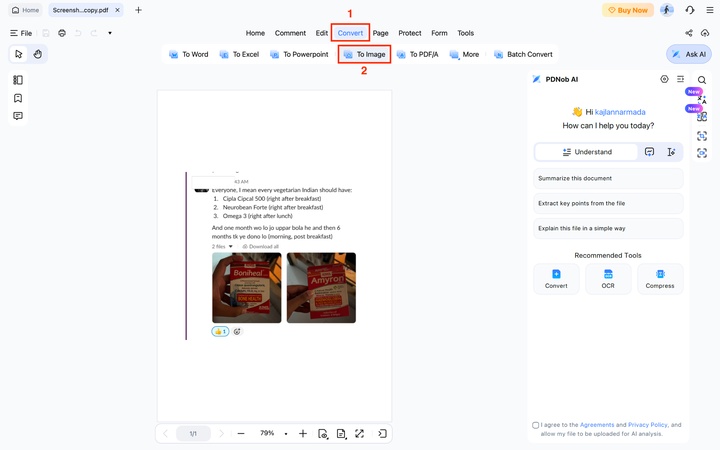This screenshot has width=720, height=450.
Task: Open the bookmarks panel icon
Action: click(x=18, y=98)
